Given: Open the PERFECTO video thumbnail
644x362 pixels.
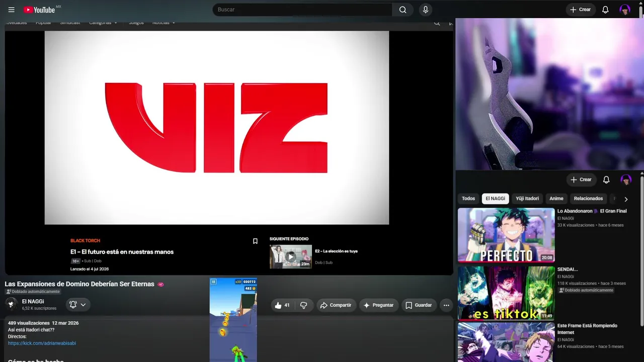Looking at the screenshot, I should tap(506, 235).
